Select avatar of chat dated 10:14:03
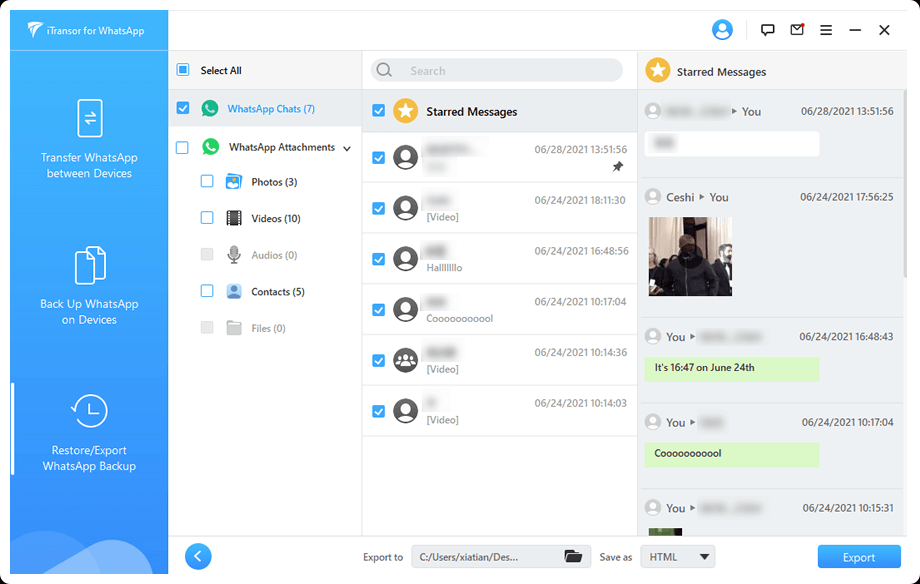The width and height of the screenshot is (920, 584). click(x=405, y=411)
